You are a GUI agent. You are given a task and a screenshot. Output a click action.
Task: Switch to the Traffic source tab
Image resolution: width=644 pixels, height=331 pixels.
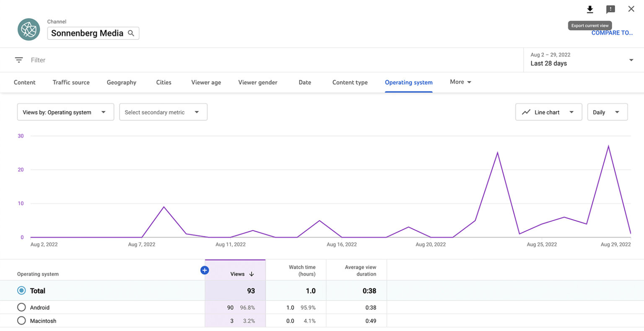pyautogui.click(x=71, y=82)
